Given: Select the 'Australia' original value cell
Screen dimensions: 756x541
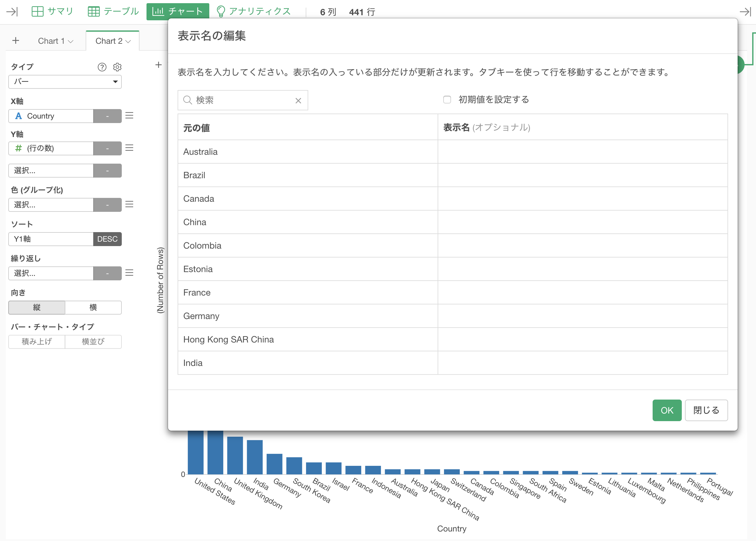Looking at the screenshot, I should (x=307, y=152).
